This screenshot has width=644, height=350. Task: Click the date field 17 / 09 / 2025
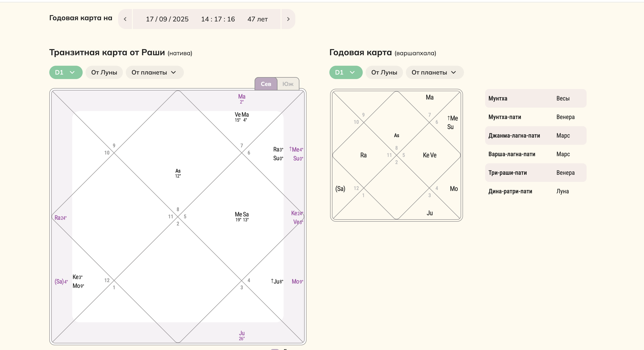coord(167,19)
